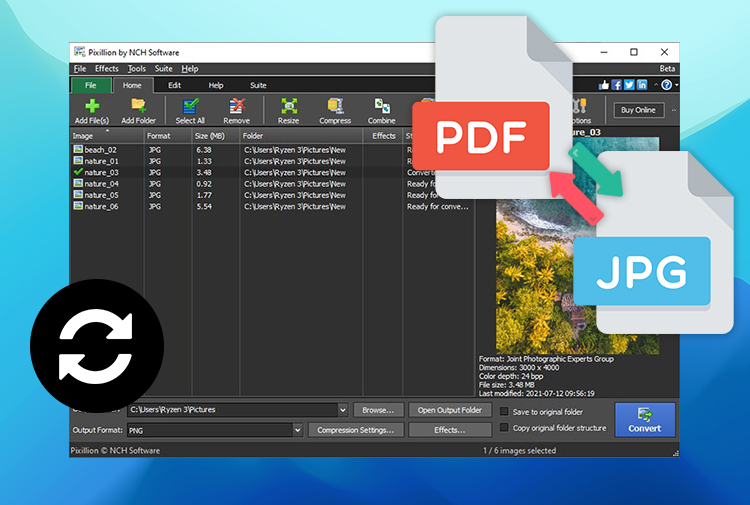750x505 pixels.
Task: Click the thumbs-up like icon
Action: pos(604,85)
